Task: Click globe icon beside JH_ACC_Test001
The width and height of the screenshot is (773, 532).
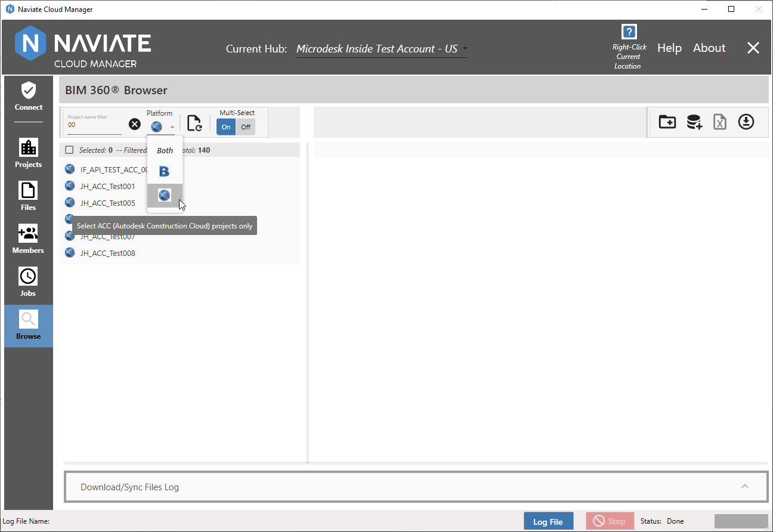Action: (x=70, y=185)
